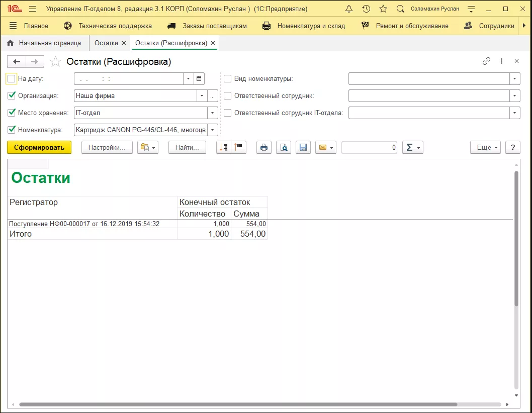
Task: Click the 'Ответственный сотрудник' input field
Action: click(429, 95)
